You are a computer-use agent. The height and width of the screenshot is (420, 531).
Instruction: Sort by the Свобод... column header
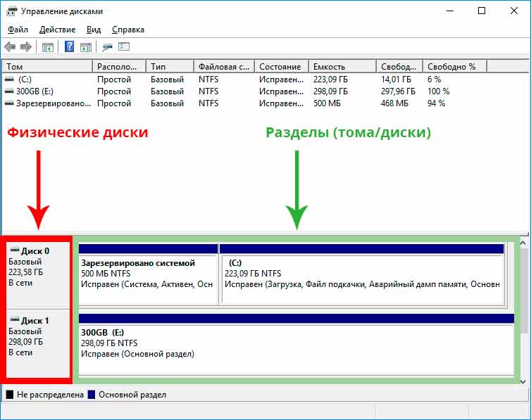click(400, 67)
